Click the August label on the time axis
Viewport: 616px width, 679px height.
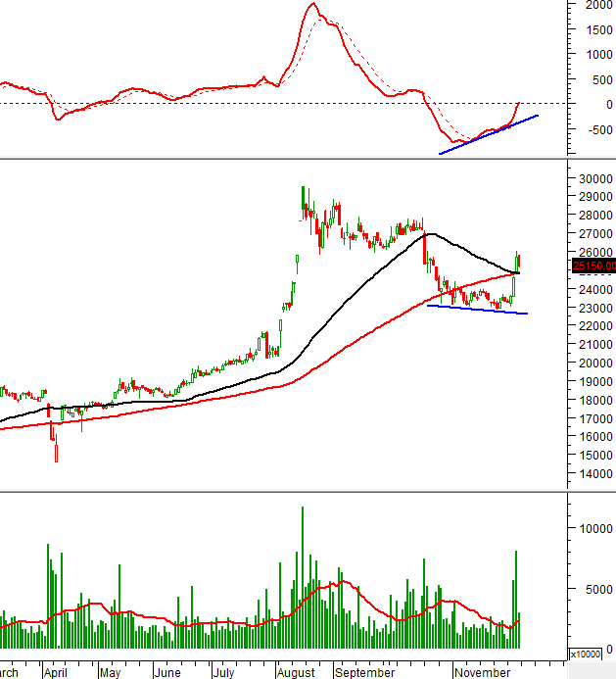pyautogui.click(x=296, y=673)
